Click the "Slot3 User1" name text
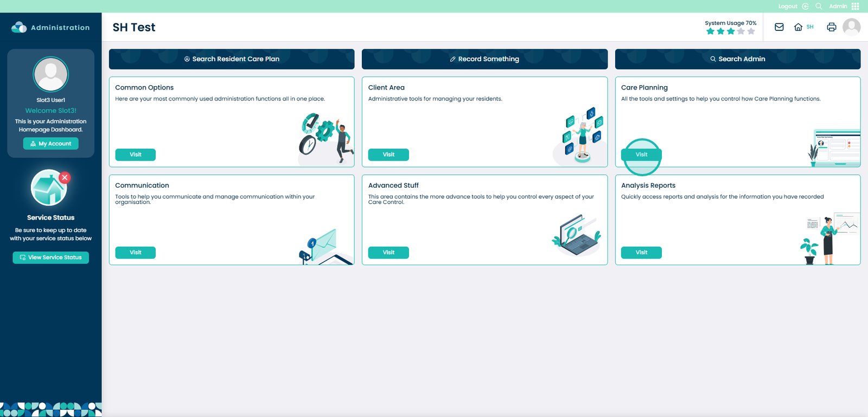Viewport: 868px width, 417px height. 51,100
